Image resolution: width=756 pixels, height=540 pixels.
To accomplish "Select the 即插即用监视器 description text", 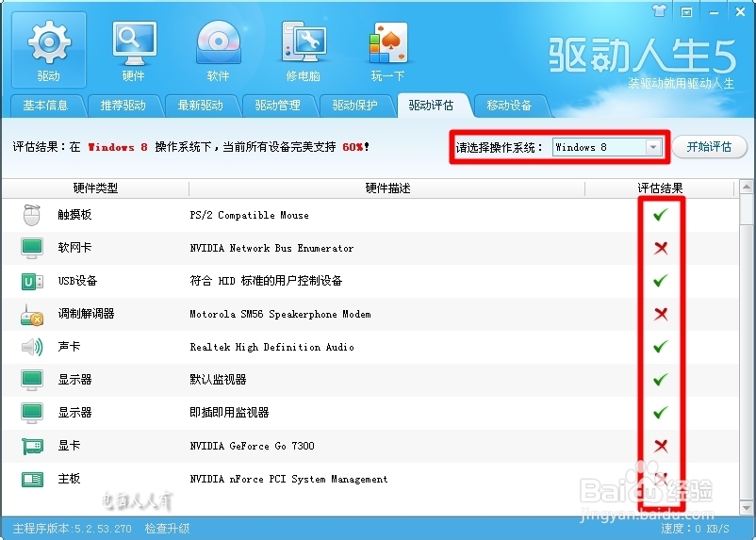I will (229, 413).
